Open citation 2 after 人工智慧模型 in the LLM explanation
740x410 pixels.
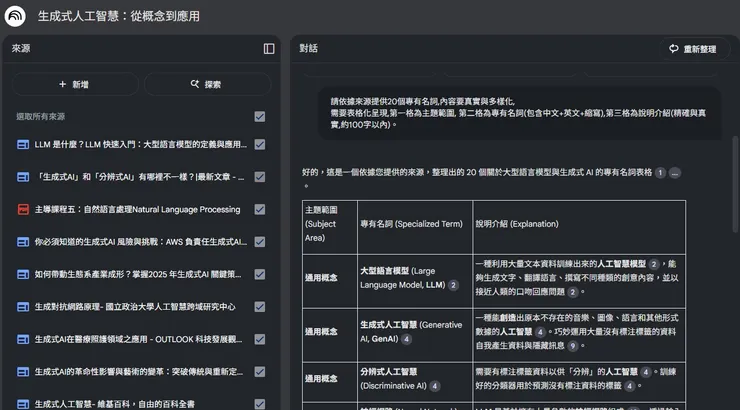[x=654, y=264]
